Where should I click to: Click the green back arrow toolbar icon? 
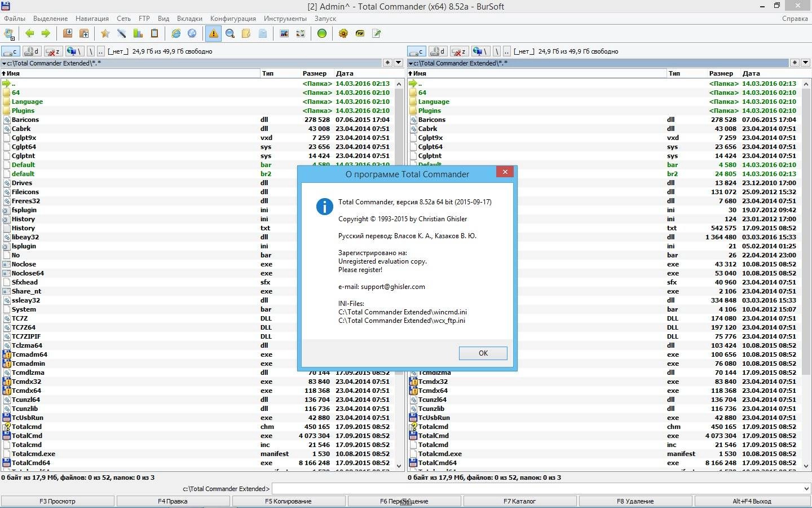(29, 33)
